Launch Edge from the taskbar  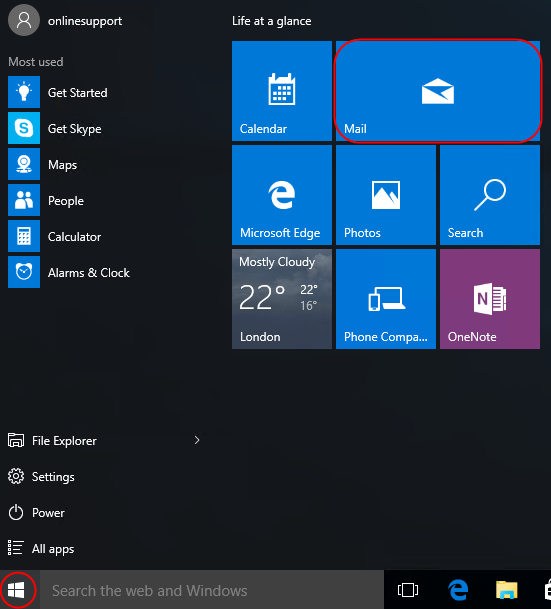[x=458, y=590]
